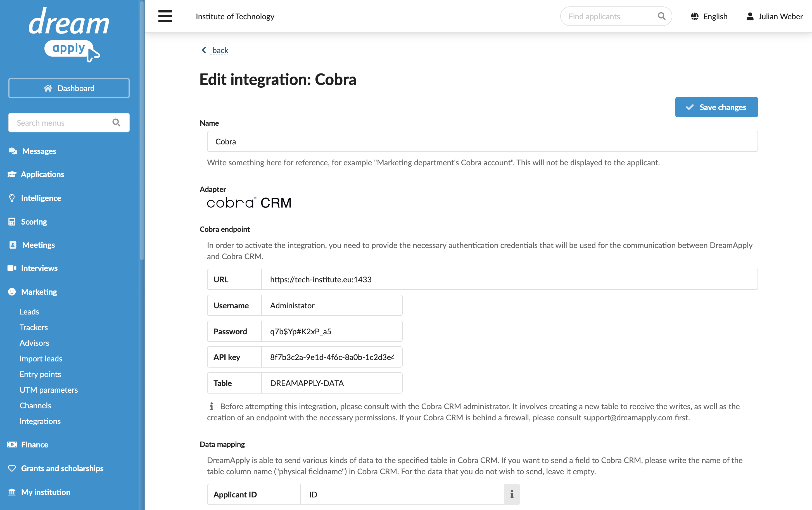This screenshot has width=812, height=510.
Task: Open the Leads submenu item
Action: [29, 311]
